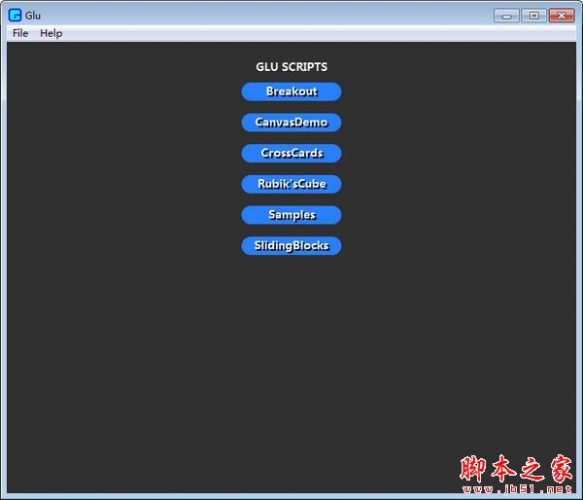The image size is (583, 500).
Task: Launch the Breakout script
Action: point(292,91)
